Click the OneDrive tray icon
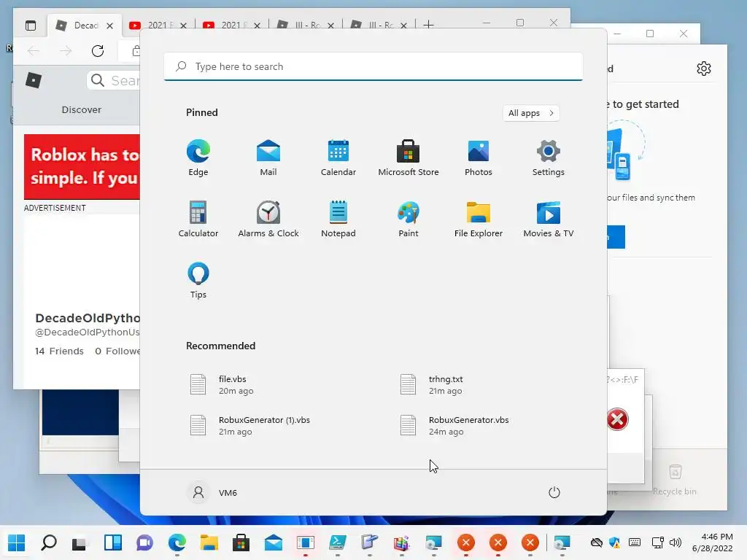This screenshot has height=560, width=747. click(x=597, y=542)
